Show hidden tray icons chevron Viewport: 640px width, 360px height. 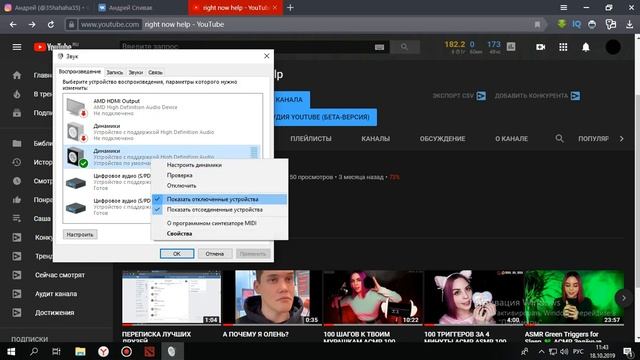click(x=541, y=351)
